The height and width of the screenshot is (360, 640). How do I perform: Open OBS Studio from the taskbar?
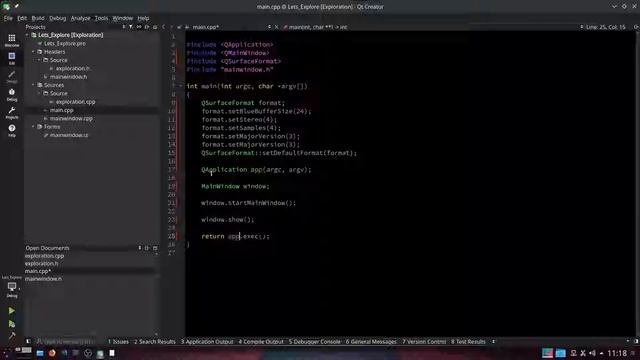pyautogui.click(x=88, y=353)
